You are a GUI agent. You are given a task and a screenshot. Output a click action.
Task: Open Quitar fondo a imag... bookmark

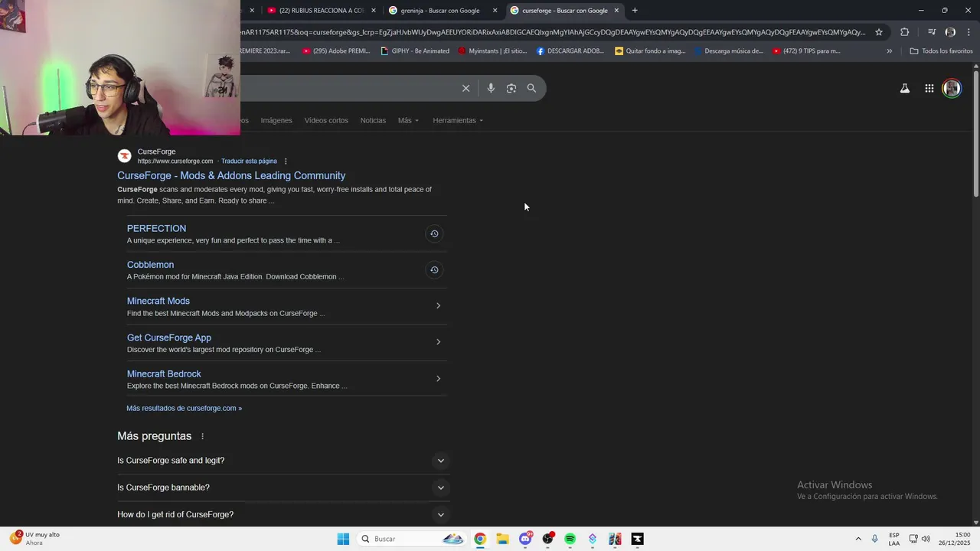tap(650, 51)
